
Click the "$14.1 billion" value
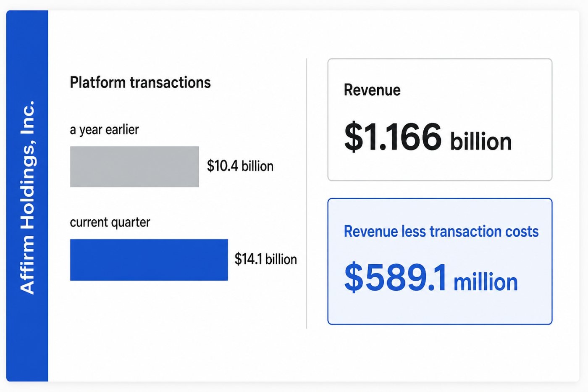click(266, 259)
